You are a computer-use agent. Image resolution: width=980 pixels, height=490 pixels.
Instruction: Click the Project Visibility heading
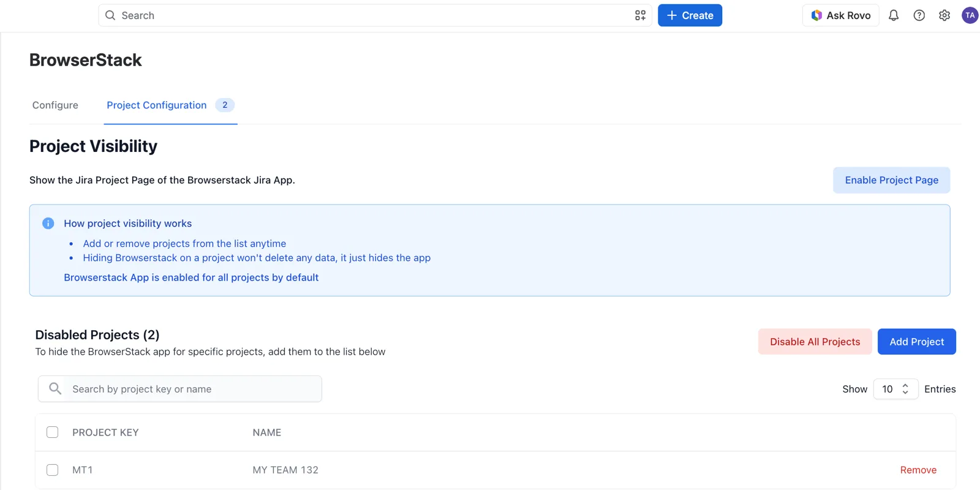pyautogui.click(x=93, y=146)
